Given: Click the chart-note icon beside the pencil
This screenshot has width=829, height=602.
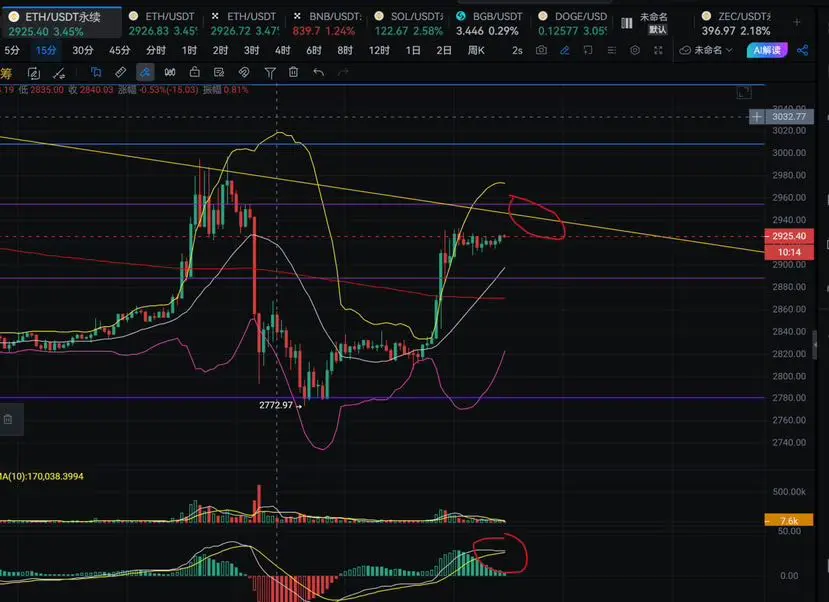Looking at the screenshot, I should click(x=588, y=50).
